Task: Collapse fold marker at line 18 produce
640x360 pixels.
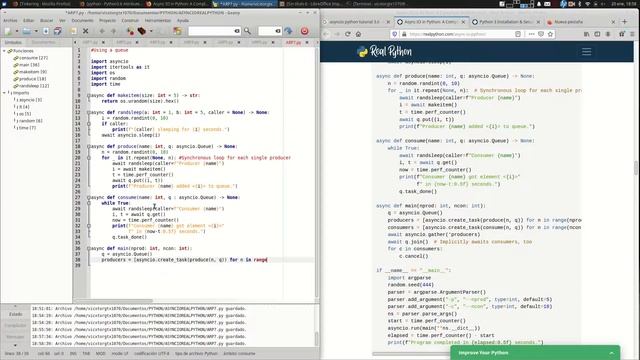Action: pos(89,146)
